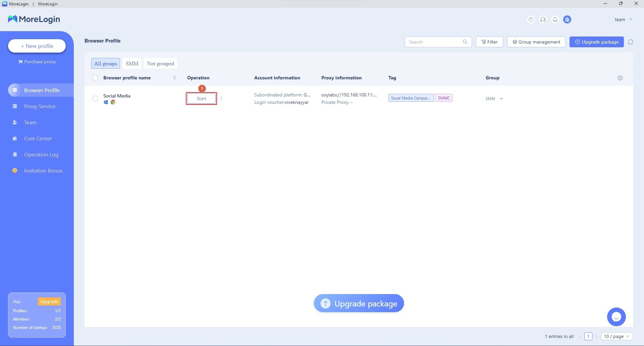Click the Windows OS icon under Social Media
Viewport: 644px width, 346px height.
pyautogui.click(x=106, y=102)
